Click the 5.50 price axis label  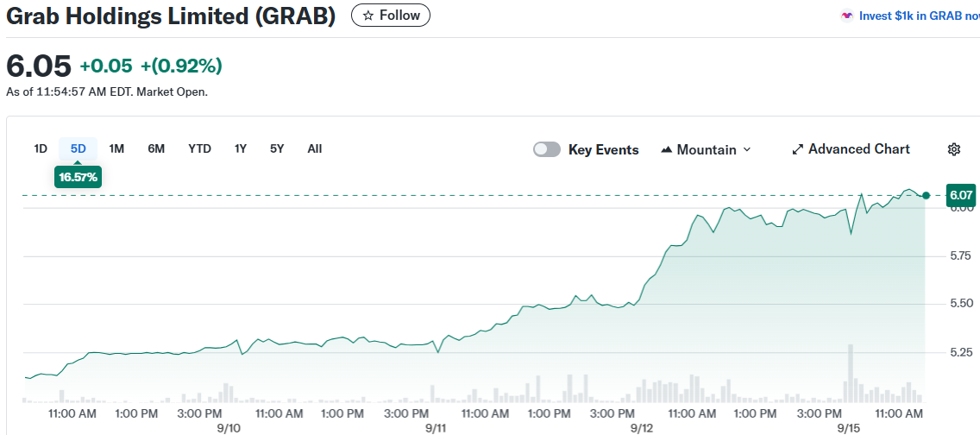point(961,304)
